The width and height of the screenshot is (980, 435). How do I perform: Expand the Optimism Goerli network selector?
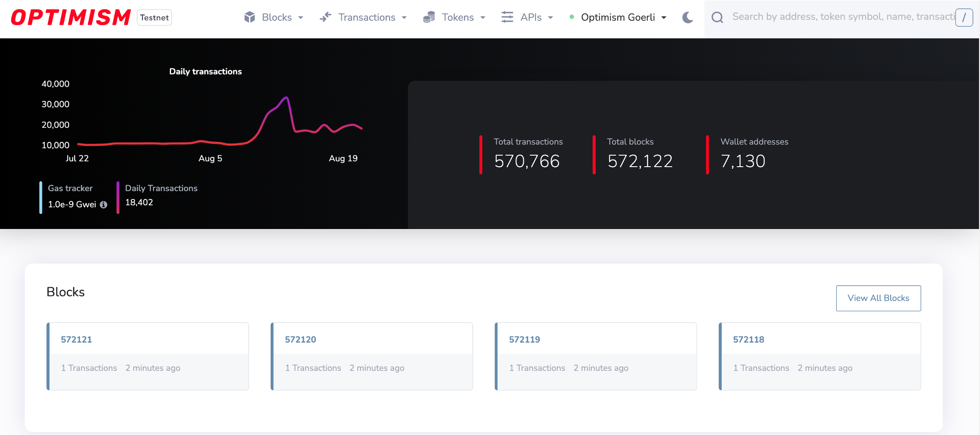tap(619, 18)
